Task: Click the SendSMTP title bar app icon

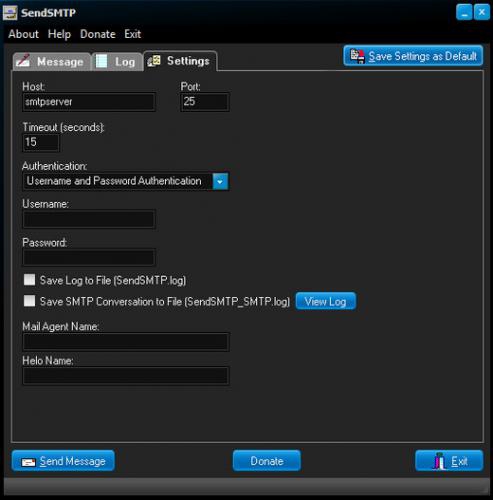Action: (10, 13)
